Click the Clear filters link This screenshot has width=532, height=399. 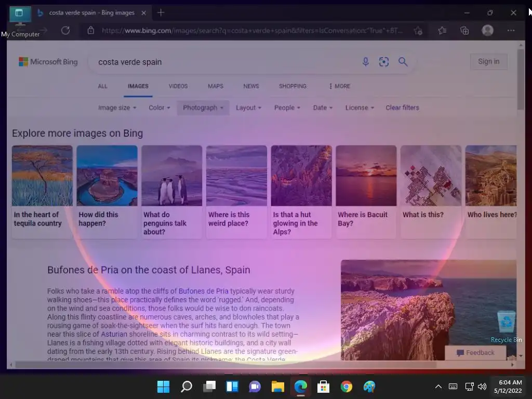[402, 108]
